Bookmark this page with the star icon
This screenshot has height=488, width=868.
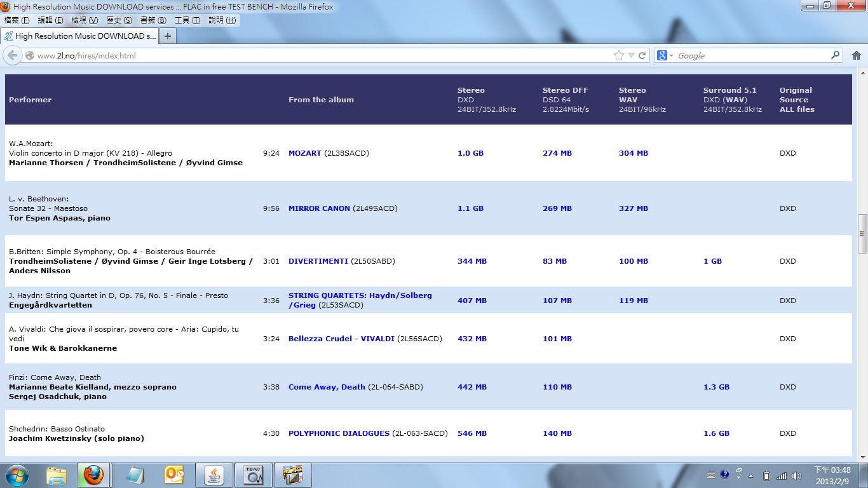[x=619, y=55]
